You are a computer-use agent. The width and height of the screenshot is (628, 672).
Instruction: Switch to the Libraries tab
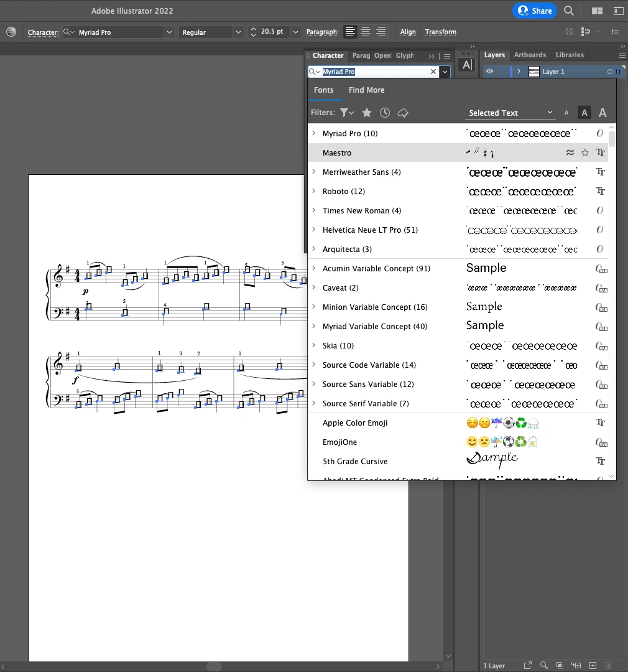570,55
